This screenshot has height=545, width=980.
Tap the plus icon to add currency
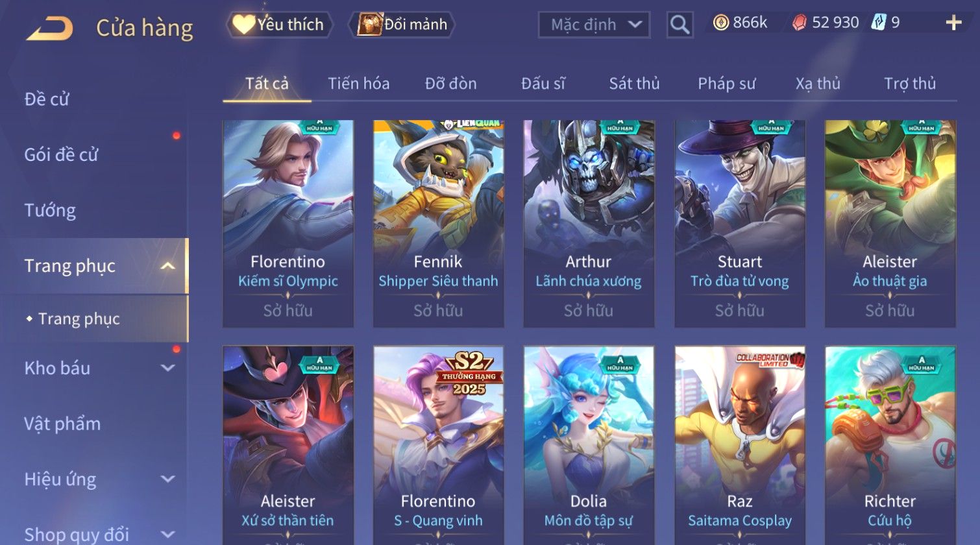click(953, 23)
